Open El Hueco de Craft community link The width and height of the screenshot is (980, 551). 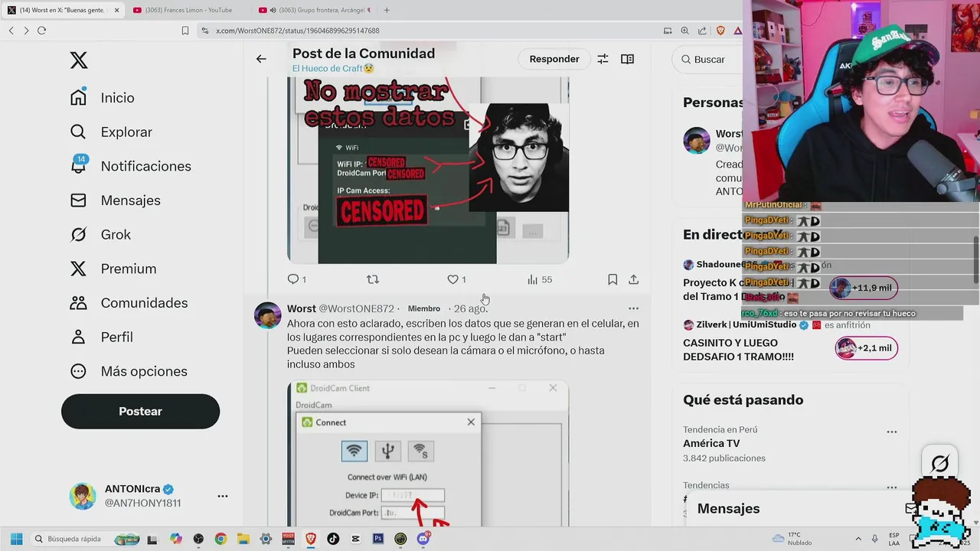(333, 68)
